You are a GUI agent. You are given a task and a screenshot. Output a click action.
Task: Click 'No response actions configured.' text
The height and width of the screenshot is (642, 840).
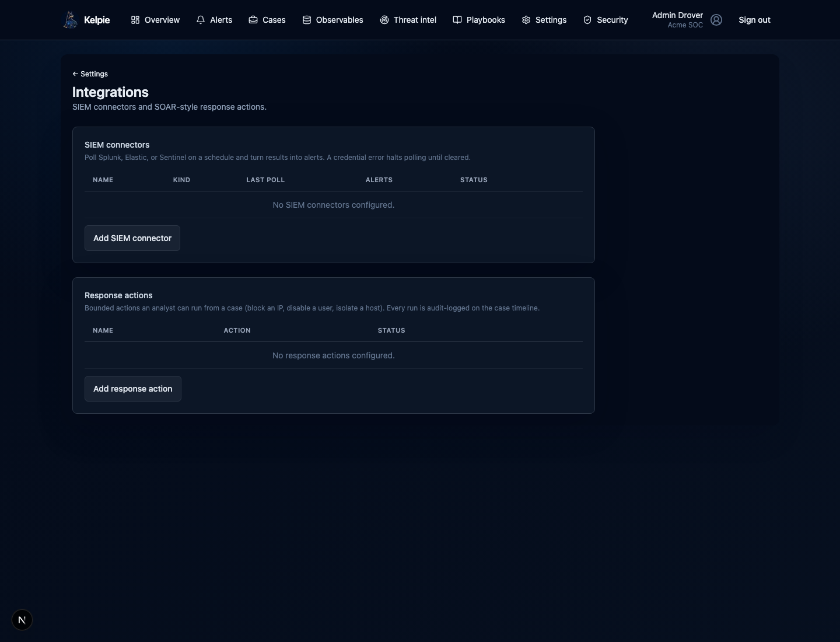pos(334,355)
